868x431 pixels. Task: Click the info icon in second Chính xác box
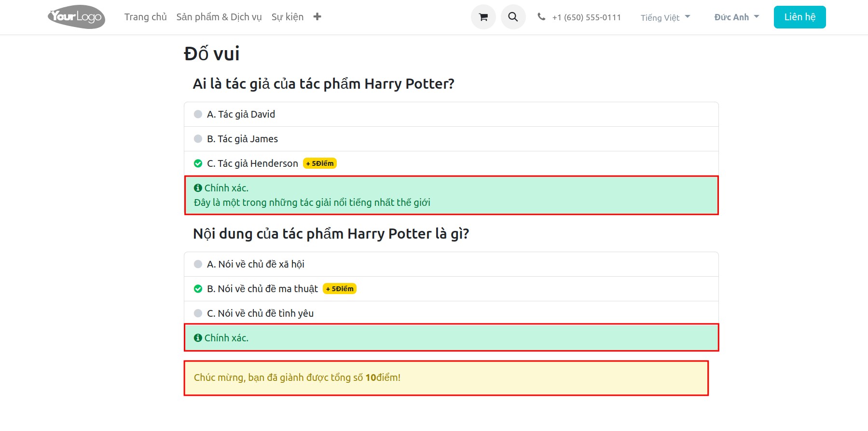click(198, 338)
